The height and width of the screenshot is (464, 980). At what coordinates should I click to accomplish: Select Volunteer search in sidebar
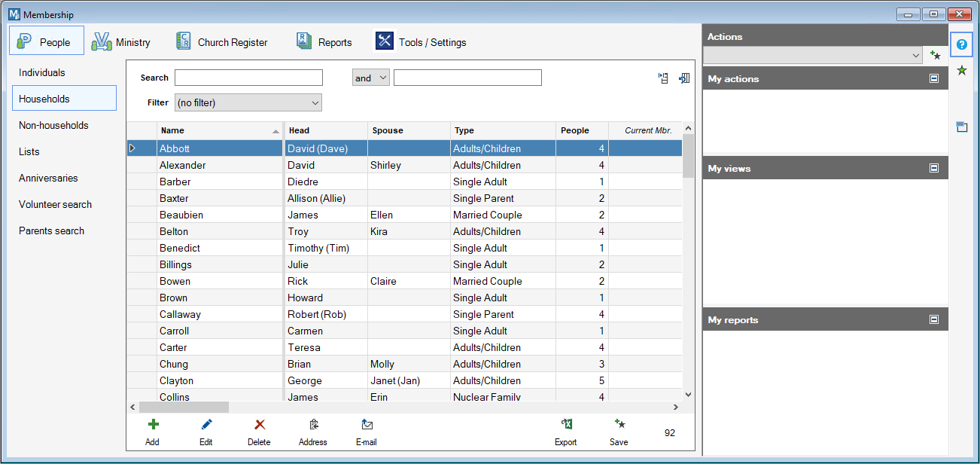(55, 204)
